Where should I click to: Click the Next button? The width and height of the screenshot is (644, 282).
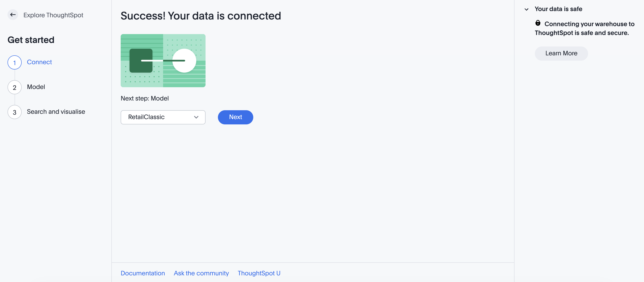click(x=235, y=117)
